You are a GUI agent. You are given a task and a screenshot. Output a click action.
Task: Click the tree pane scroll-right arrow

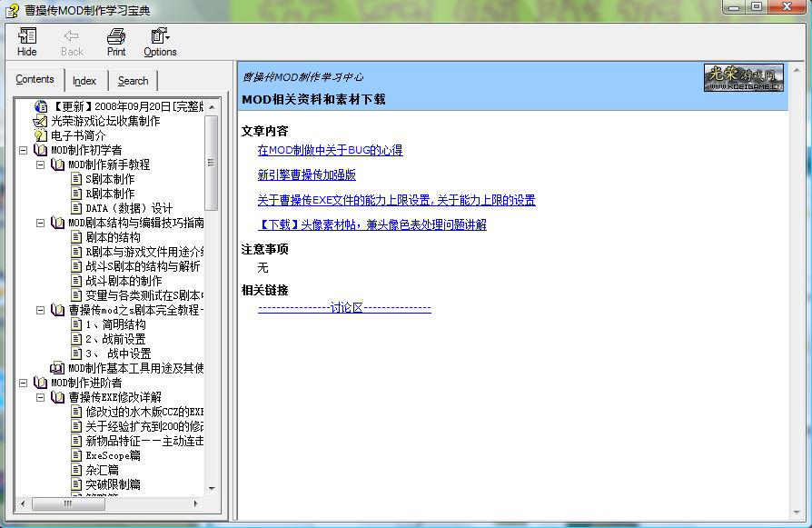(x=196, y=503)
